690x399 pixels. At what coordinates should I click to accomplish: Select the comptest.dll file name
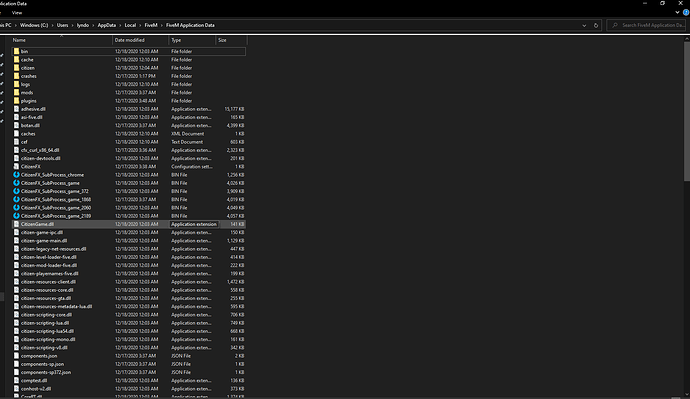[34, 381]
